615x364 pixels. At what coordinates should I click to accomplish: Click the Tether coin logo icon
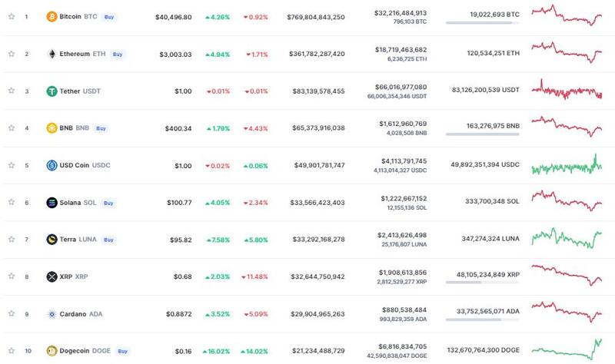pyautogui.click(x=52, y=91)
